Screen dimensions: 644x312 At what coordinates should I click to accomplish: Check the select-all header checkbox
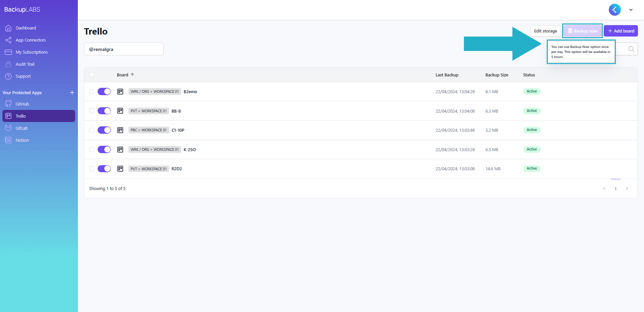click(x=92, y=74)
